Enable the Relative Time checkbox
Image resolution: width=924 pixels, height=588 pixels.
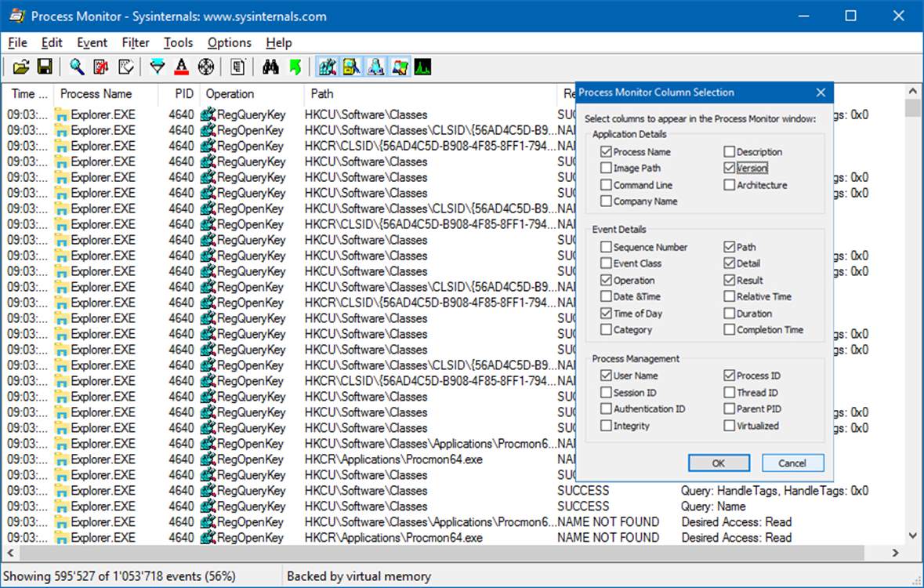tap(730, 296)
